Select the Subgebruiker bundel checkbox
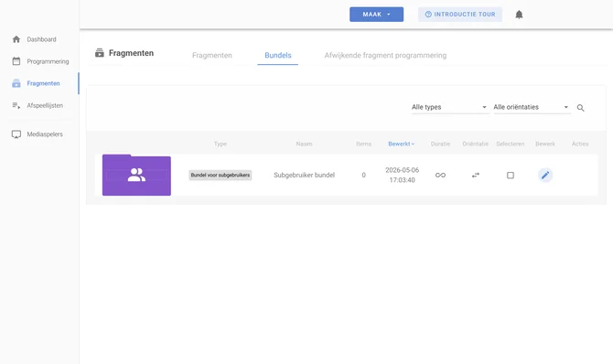This screenshot has width=613, height=364. point(511,176)
